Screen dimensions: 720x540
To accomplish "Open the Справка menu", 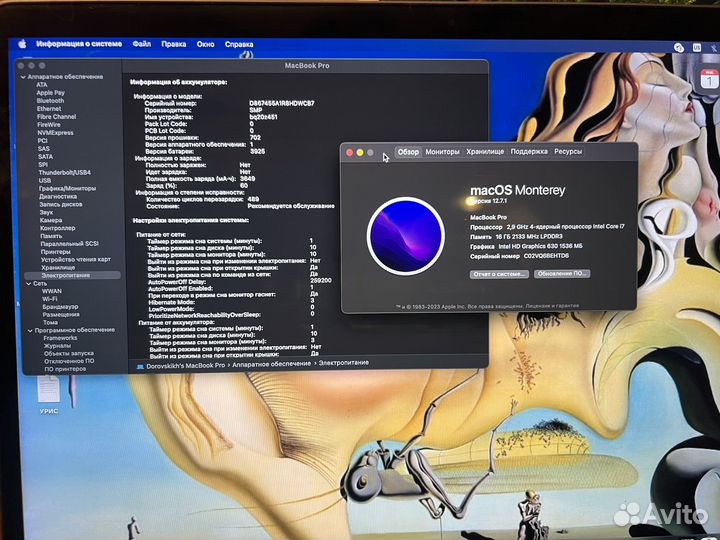I will [x=239, y=44].
